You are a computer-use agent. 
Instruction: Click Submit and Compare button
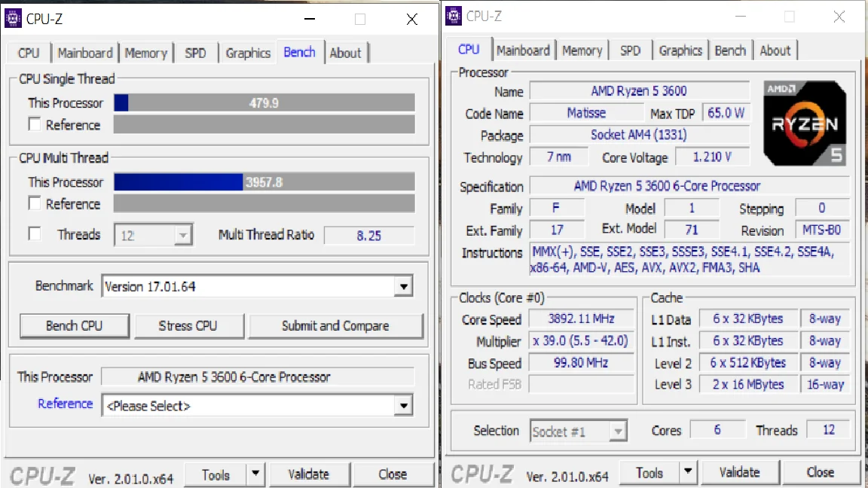click(x=335, y=326)
